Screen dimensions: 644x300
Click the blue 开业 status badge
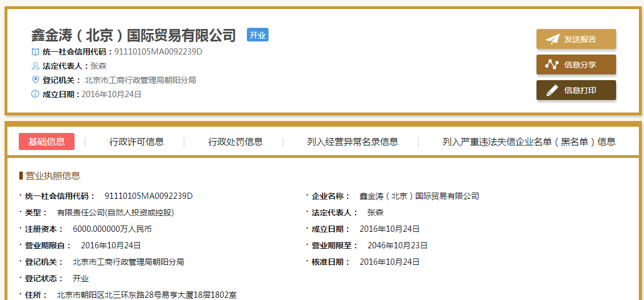(x=257, y=35)
